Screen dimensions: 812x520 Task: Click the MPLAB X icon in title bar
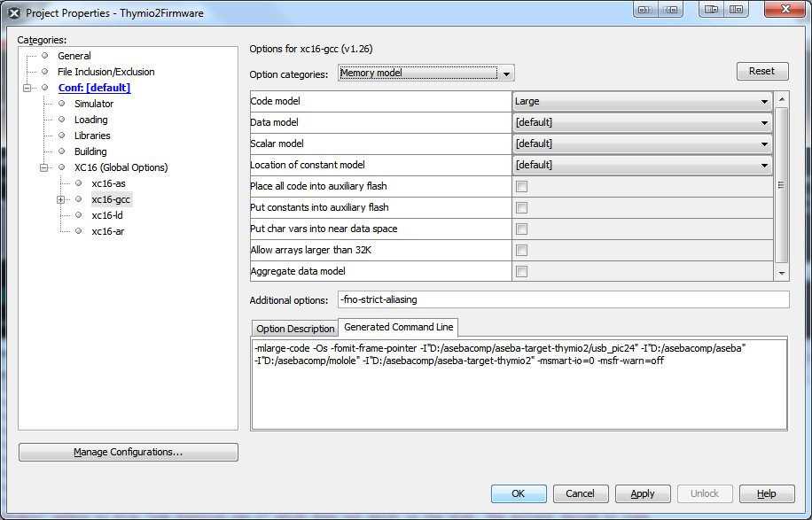click(x=14, y=13)
